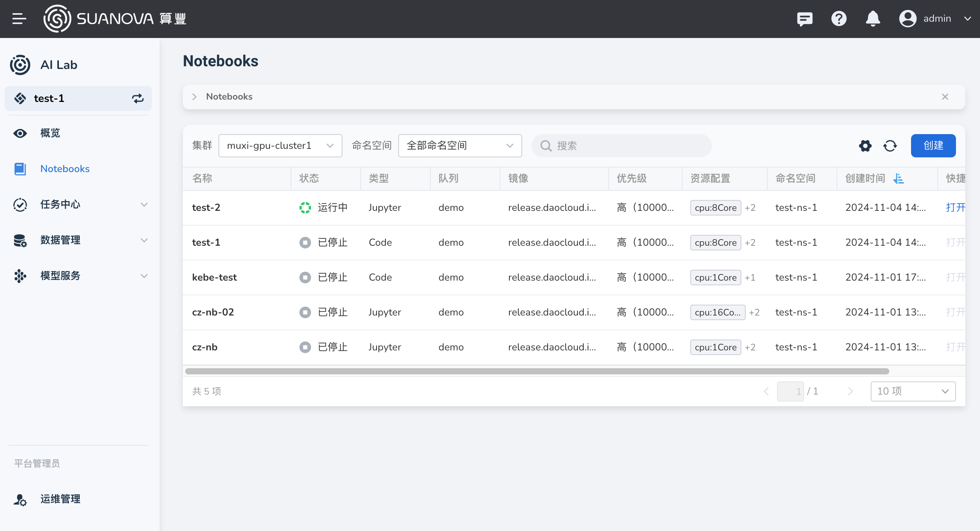
Task: Click the 运维管理 admin icon
Action: tap(20, 500)
